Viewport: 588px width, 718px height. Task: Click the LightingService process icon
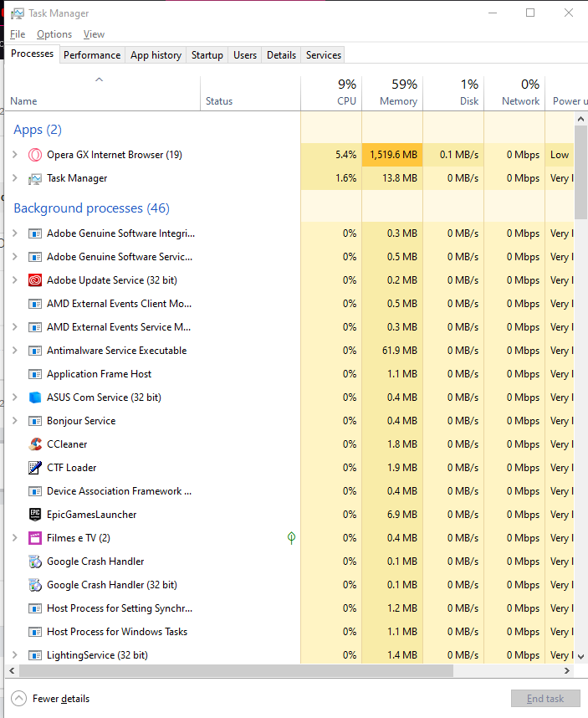[x=35, y=655]
